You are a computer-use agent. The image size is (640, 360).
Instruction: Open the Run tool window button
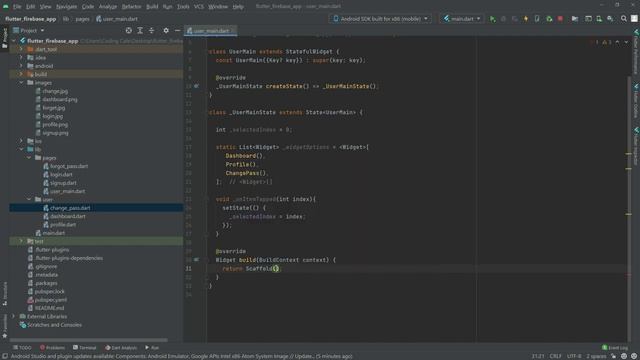(152, 348)
